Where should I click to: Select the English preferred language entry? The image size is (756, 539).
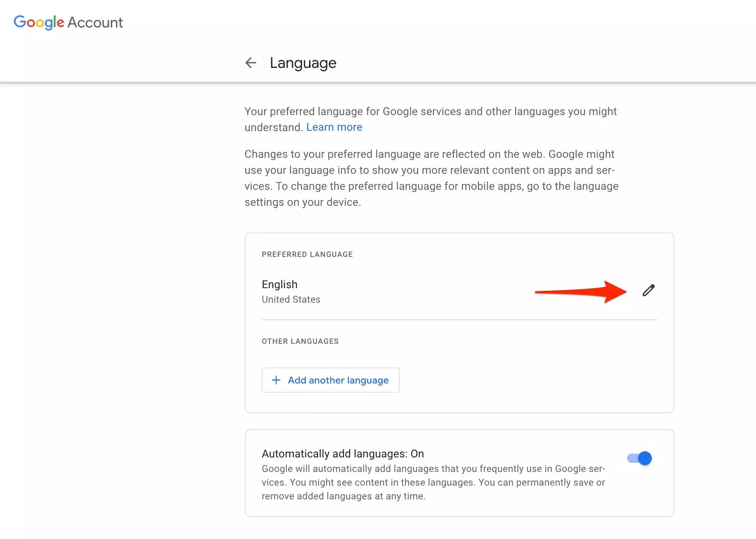[x=279, y=284]
